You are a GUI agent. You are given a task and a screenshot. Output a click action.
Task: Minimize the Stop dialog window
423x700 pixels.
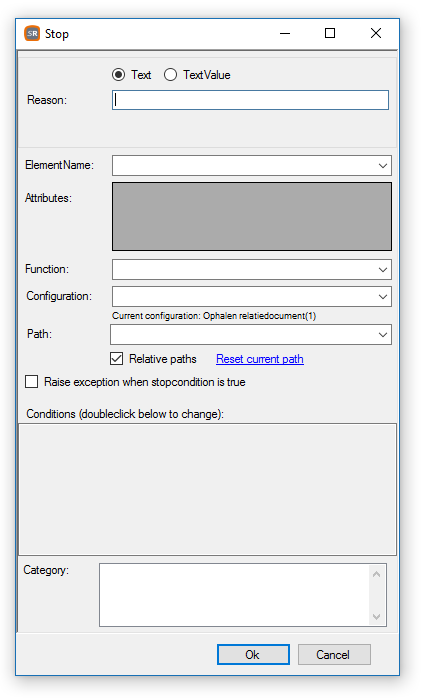click(285, 33)
